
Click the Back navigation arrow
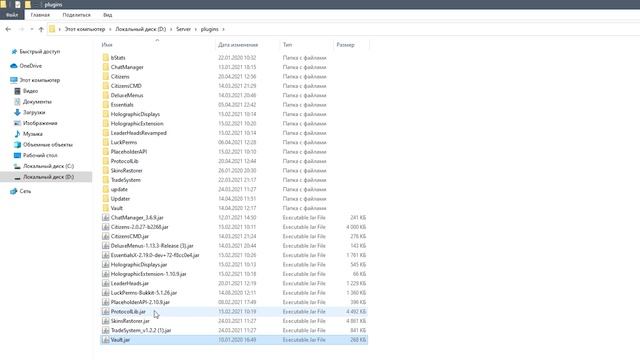click(8, 29)
